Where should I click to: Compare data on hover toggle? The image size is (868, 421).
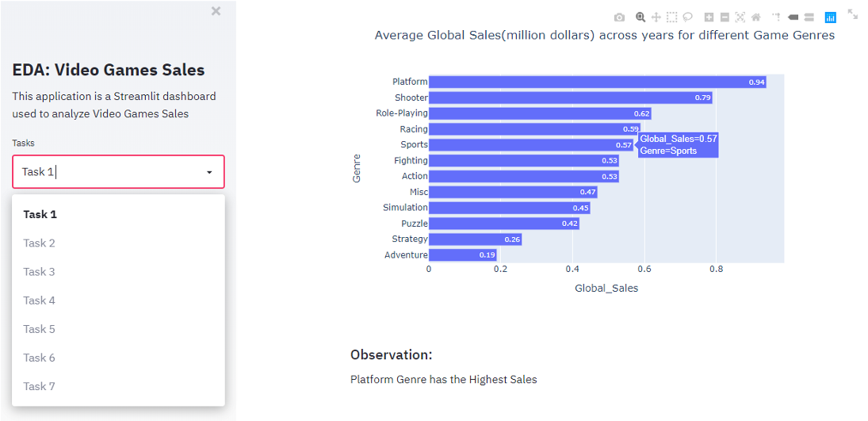809,17
